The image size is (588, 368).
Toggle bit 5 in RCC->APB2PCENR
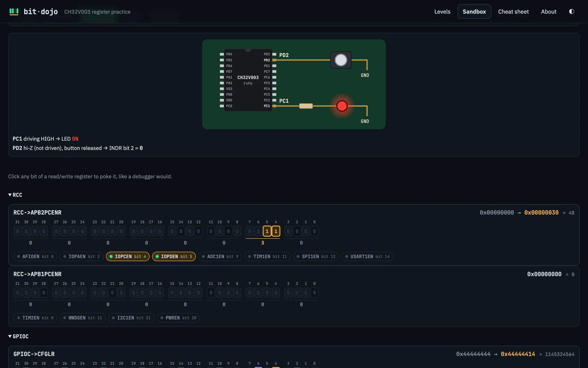[267, 231]
